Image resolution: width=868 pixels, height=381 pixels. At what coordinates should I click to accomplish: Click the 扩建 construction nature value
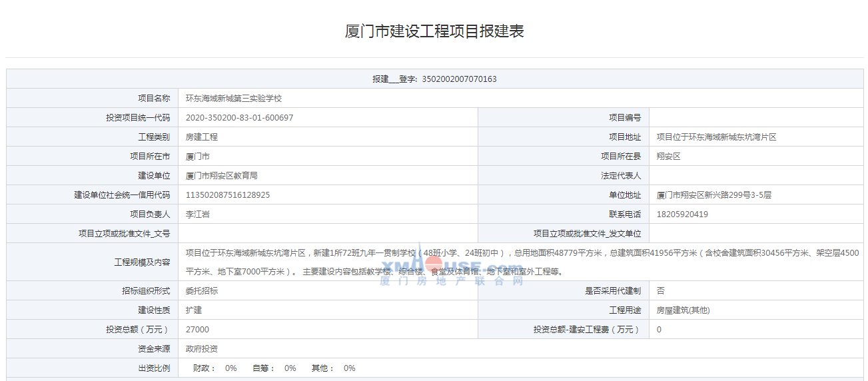pyautogui.click(x=193, y=310)
